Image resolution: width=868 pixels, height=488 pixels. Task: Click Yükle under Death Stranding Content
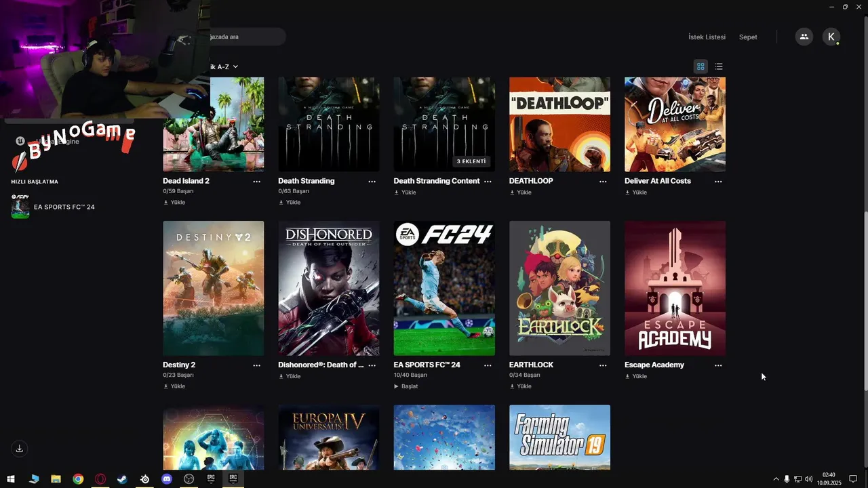click(x=405, y=192)
